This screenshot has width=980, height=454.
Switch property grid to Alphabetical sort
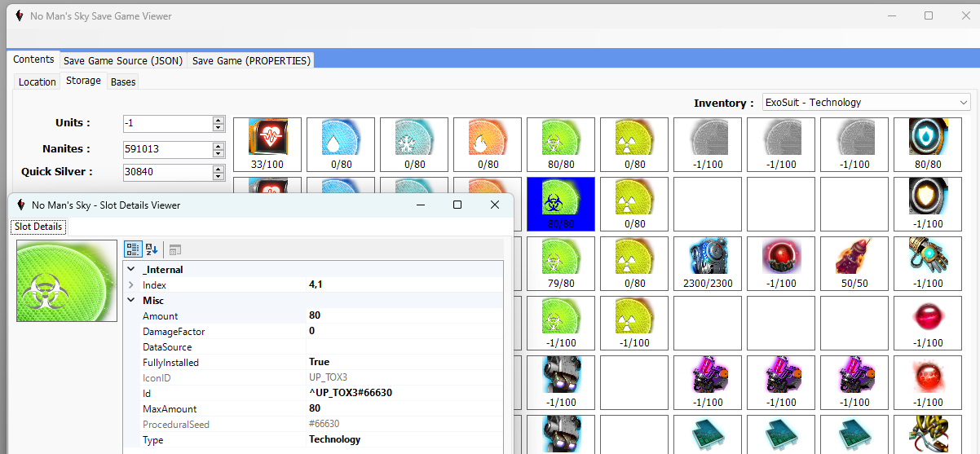(152, 249)
